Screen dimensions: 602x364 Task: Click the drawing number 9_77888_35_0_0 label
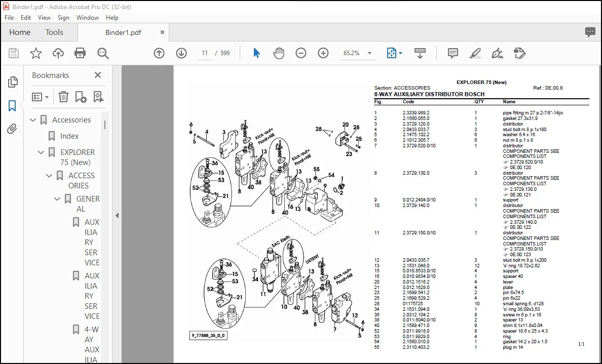208,336
